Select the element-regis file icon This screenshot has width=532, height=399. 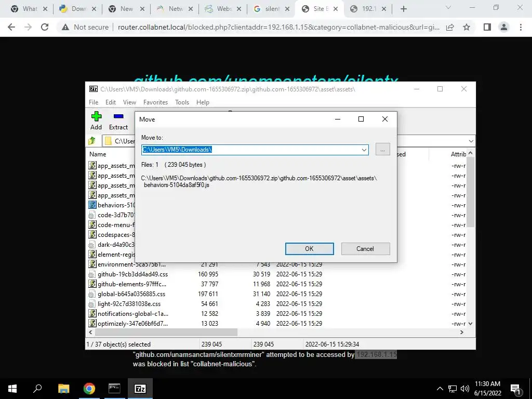point(92,254)
